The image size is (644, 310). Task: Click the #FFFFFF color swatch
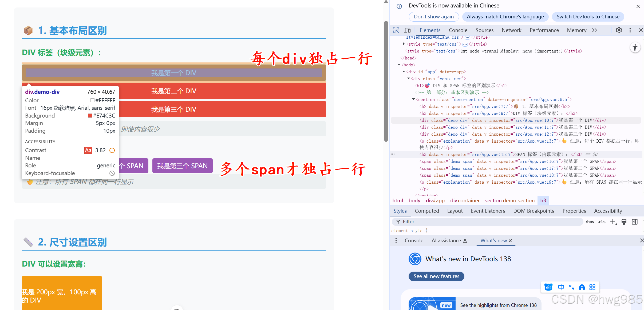92,100
